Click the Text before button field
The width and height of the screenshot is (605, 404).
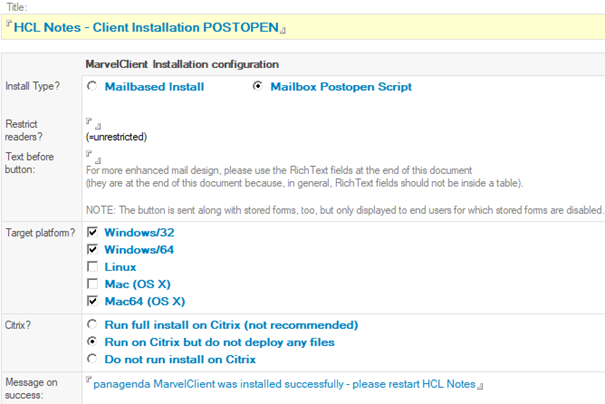[93, 157]
